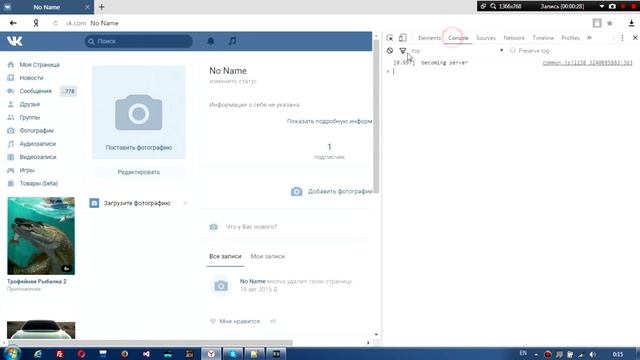Open Видеозаписи in sidebar
Viewport: 640px width, 360px height.
click(x=38, y=157)
